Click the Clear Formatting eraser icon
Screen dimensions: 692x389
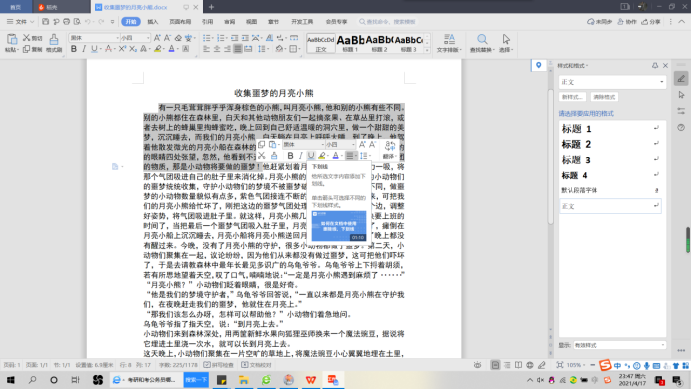click(x=178, y=38)
